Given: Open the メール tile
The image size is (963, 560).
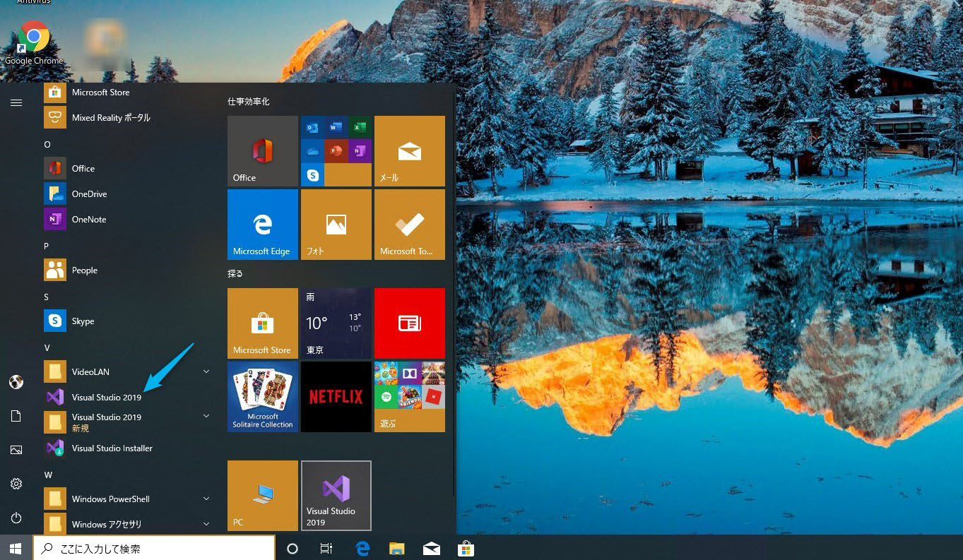Looking at the screenshot, I should pyautogui.click(x=410, y=151).
